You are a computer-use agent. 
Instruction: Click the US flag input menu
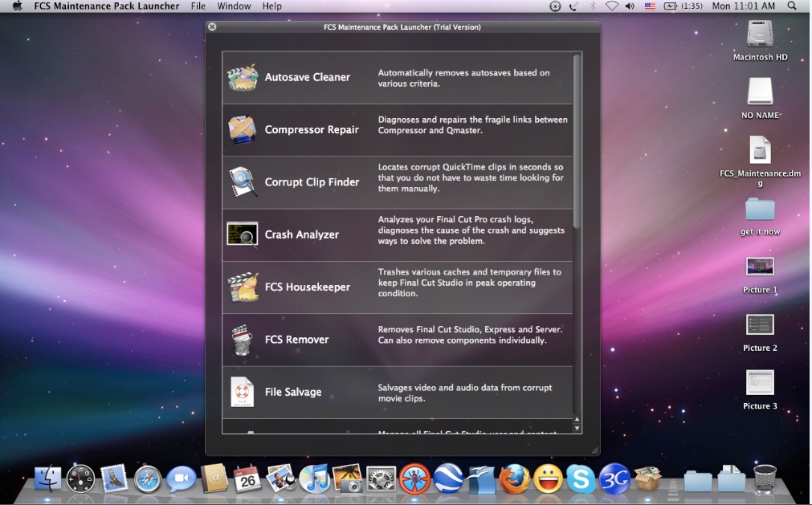(x=650, y=6)
